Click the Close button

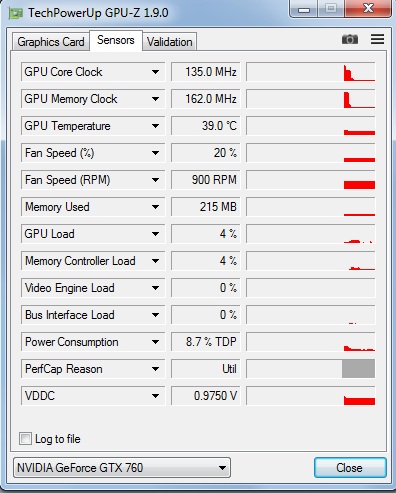[350, 468]
